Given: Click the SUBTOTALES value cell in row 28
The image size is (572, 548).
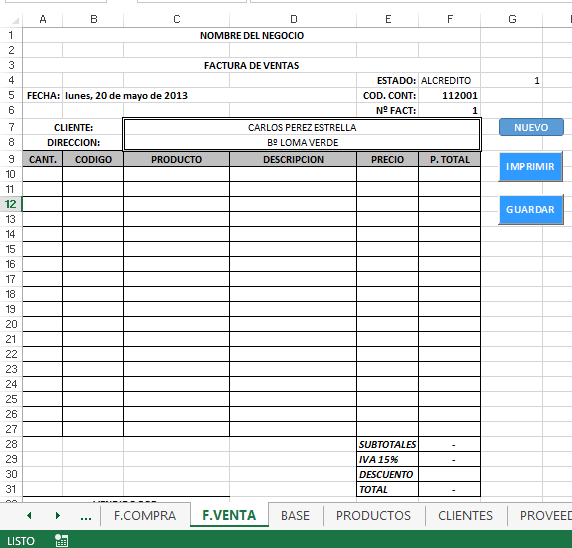Looking at the screenshot, I should point(449,444).
